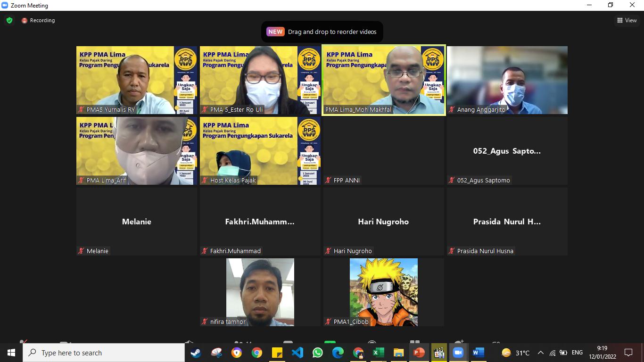The height and width of the screenshot is (362, 644).
Task: Click the green encryption shield icon
Action: tap(9, 20)
